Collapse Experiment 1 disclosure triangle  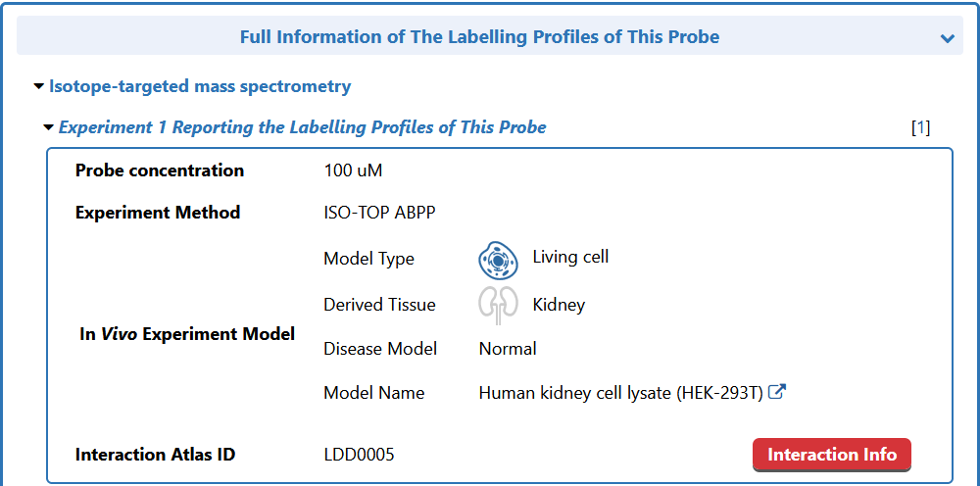48,127
